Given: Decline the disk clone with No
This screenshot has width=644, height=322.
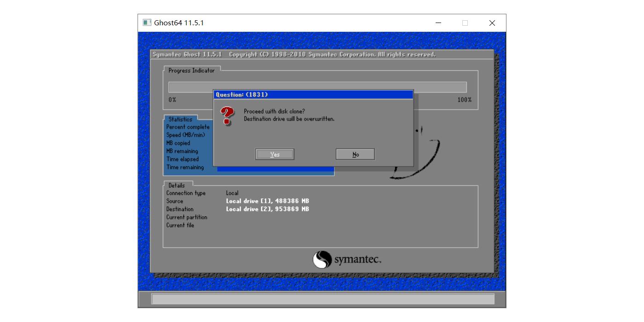Looking at the screenshot, I should pyautogui.click(x=355, y=155).
